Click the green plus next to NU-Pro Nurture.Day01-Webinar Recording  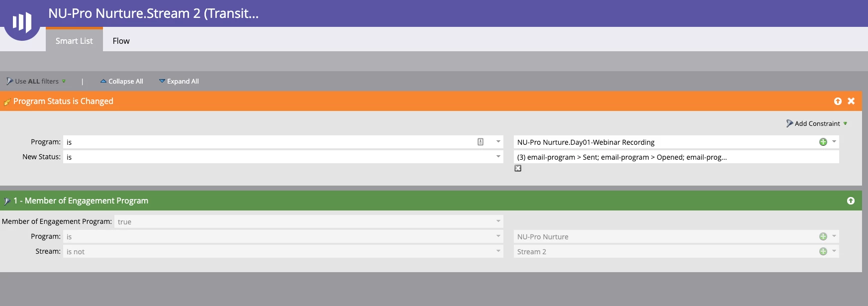(823, 142)
